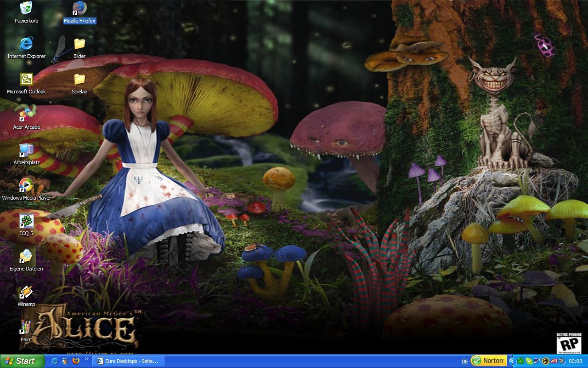Image resolution: width=588 pixels, height=368 pixels.
Task: Select the Spielää folder on the desktop
Action: pyautogui.click(x=79, y=83)
